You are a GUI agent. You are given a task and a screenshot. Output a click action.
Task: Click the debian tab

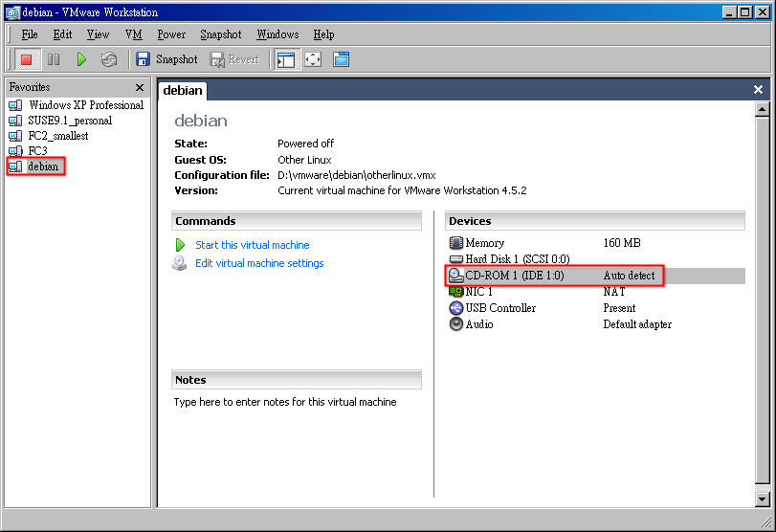click(183, 90)
